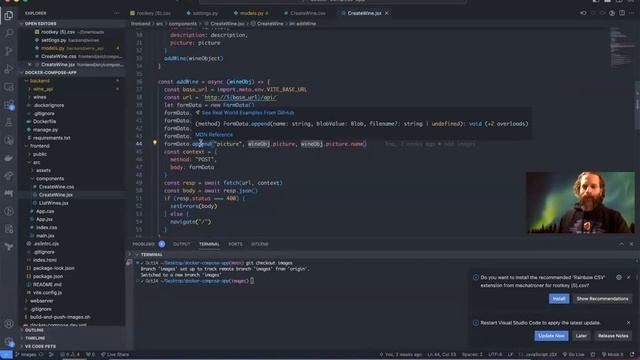640x360 pixels.
Task: Open the Output panel tab
Action: pyautogui.click(x=182, y=244)
